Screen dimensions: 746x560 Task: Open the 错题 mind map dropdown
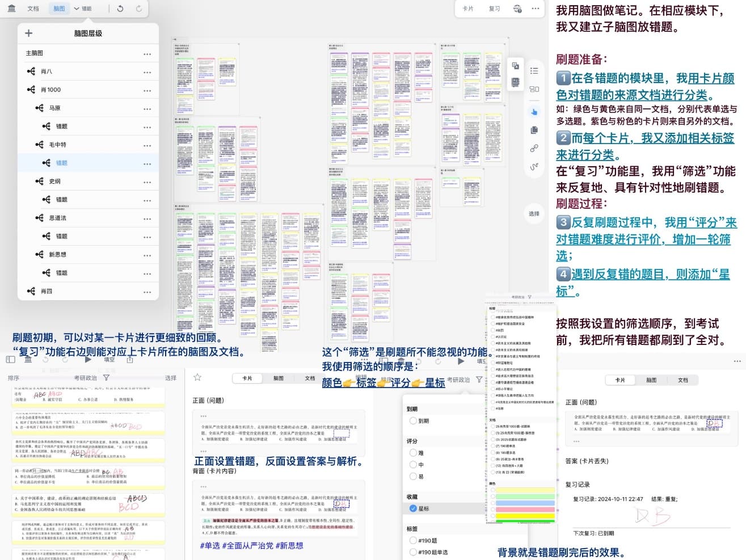click(83, 9)
